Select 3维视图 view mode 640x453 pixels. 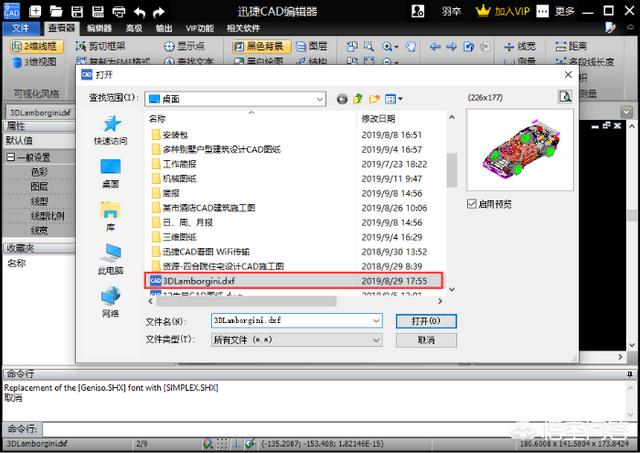coord(34,62)
